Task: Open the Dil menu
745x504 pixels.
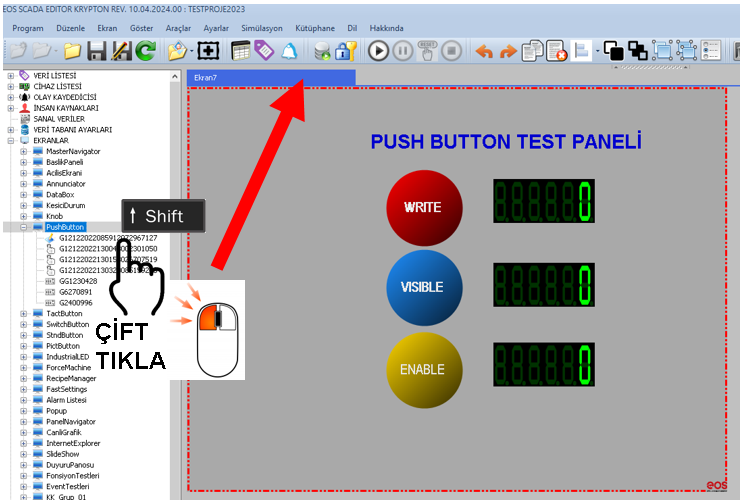Action: pyautogui.click(x=352, y=28)
